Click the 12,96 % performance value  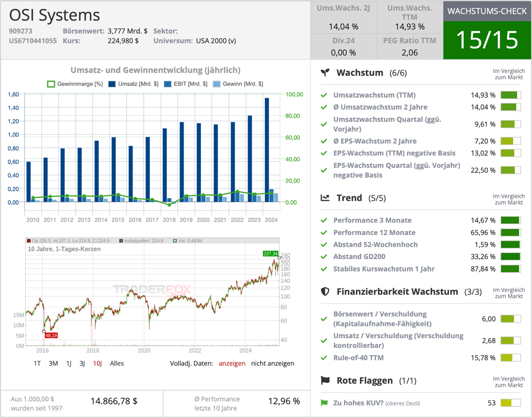[x=284, y=401]
